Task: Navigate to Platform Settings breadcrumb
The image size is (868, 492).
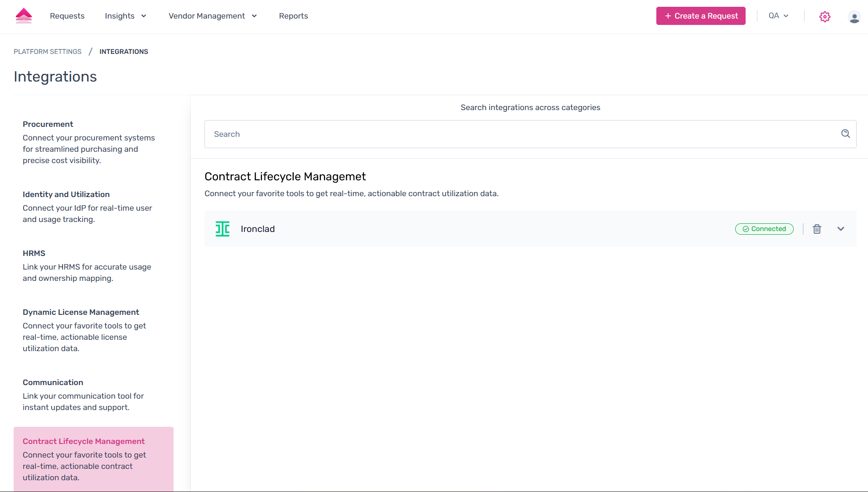Action: [x=48, y=52]
